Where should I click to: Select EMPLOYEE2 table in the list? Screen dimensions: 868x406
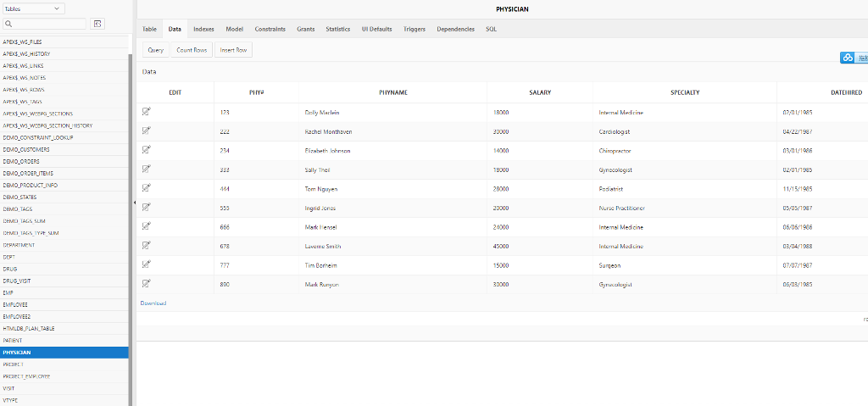tap(64, 316)
